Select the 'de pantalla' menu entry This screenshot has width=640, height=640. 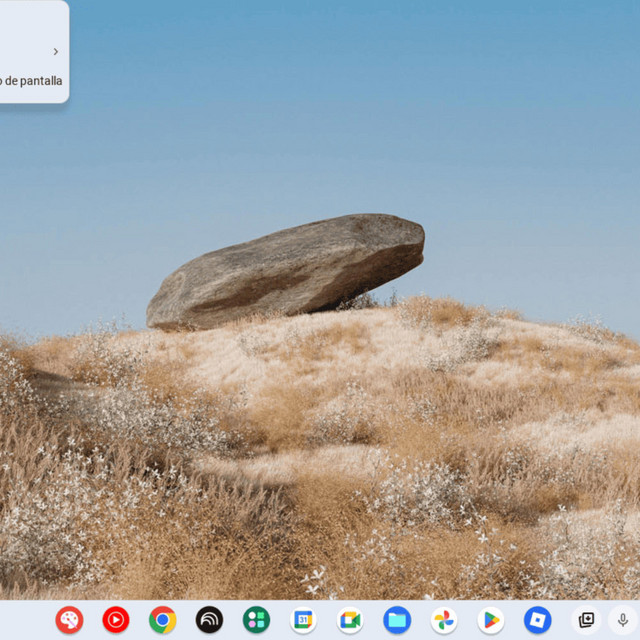(31, 81)
